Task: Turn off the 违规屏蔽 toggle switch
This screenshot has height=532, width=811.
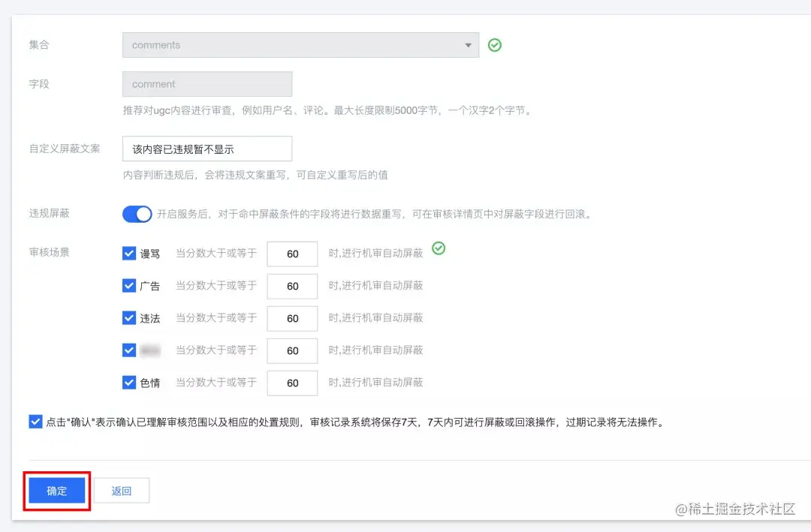Action: [x=137, y=214]
